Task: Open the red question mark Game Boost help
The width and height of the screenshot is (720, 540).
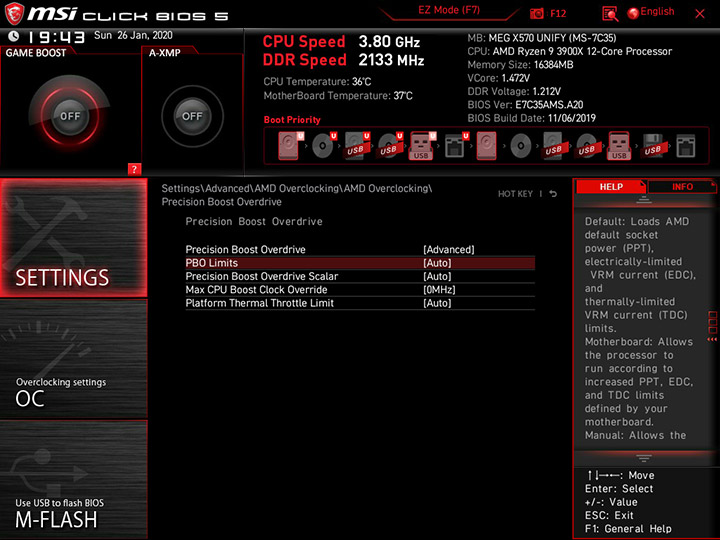Action: (x=134, y=169)
